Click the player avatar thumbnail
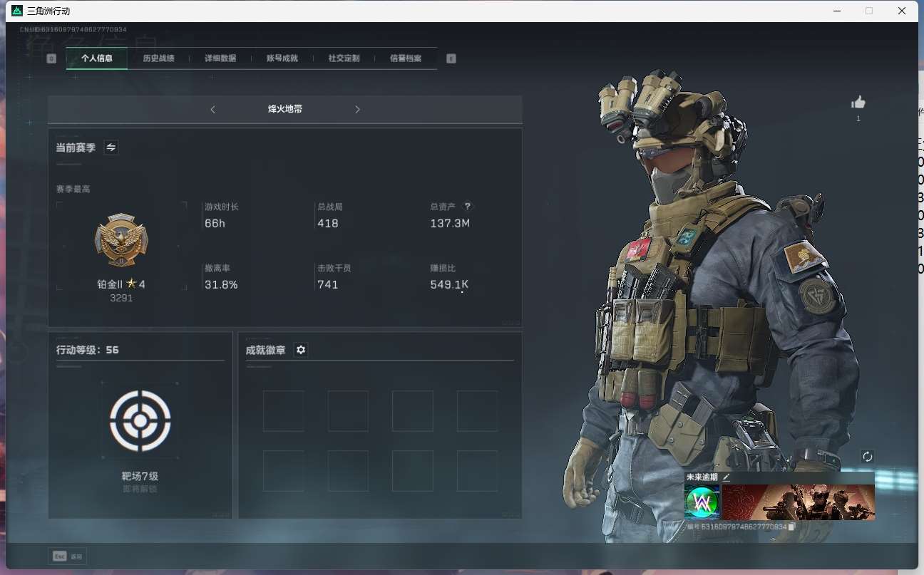Viewport: 924px width, 575px height. click(702, 502)
